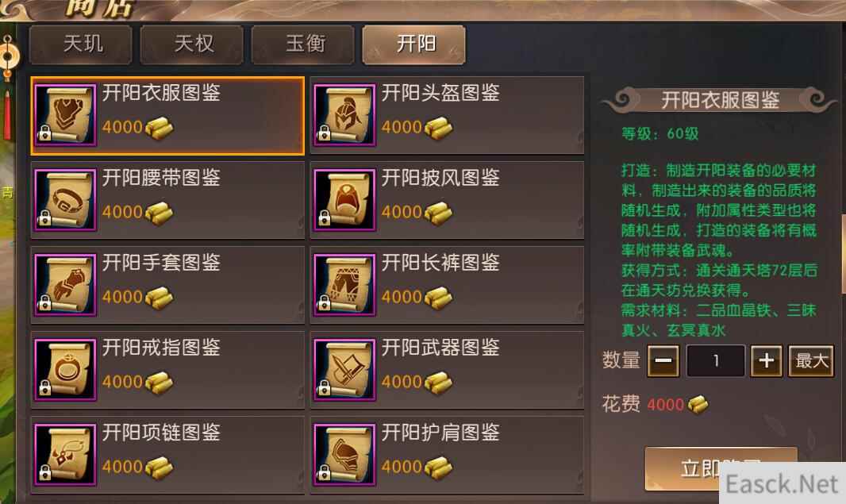Pick the 开阳护肩图鉴 shoulder guard scroll icon
Viewport: 846px width, 504px height.
344,454
